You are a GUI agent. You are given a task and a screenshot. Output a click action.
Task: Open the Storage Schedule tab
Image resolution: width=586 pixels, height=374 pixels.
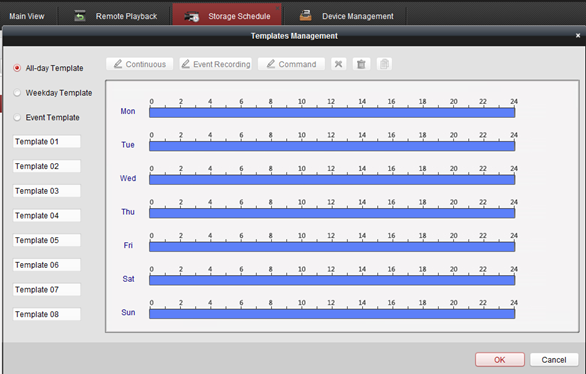[227, 16]
